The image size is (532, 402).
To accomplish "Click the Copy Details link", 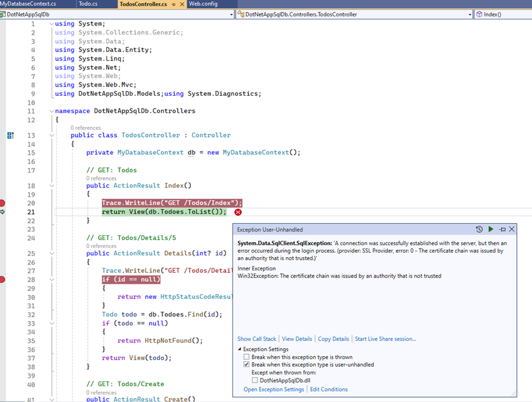I will pyautogui.click(x=333, y=339).
